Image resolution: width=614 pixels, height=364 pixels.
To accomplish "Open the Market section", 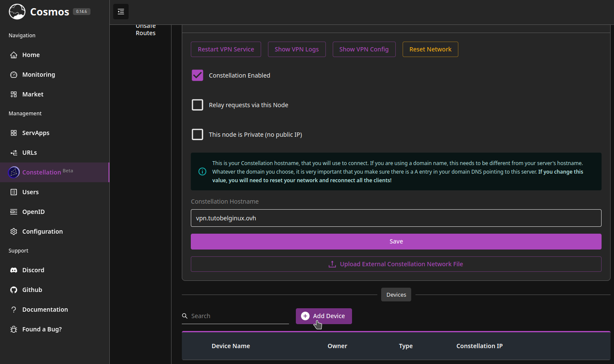I will (x=54, y=94).
